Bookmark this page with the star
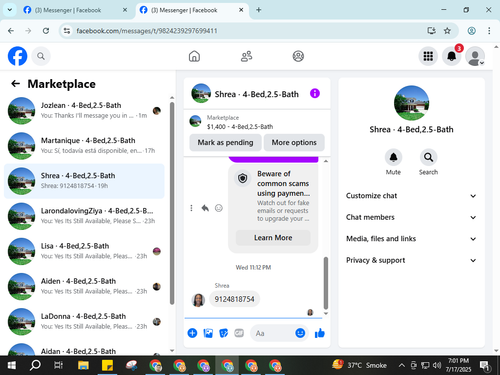500x375 pixels. coord(447,31)
